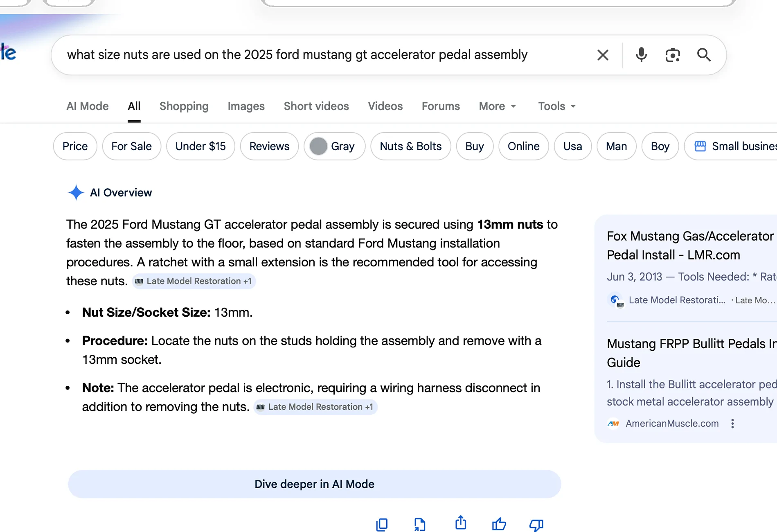Click the AI Overview heading text

(121, 193)
